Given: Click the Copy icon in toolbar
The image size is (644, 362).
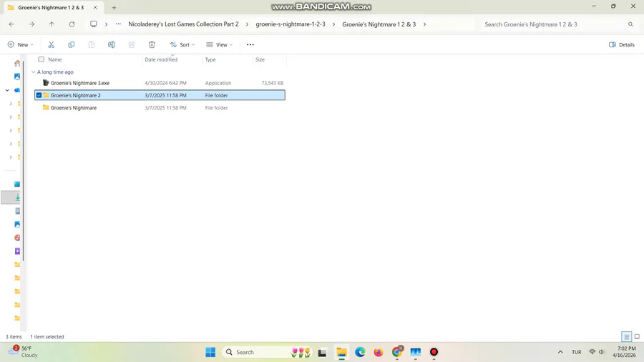Looking at the screenshot, I should pyautogui.click(x=72, y=45).
